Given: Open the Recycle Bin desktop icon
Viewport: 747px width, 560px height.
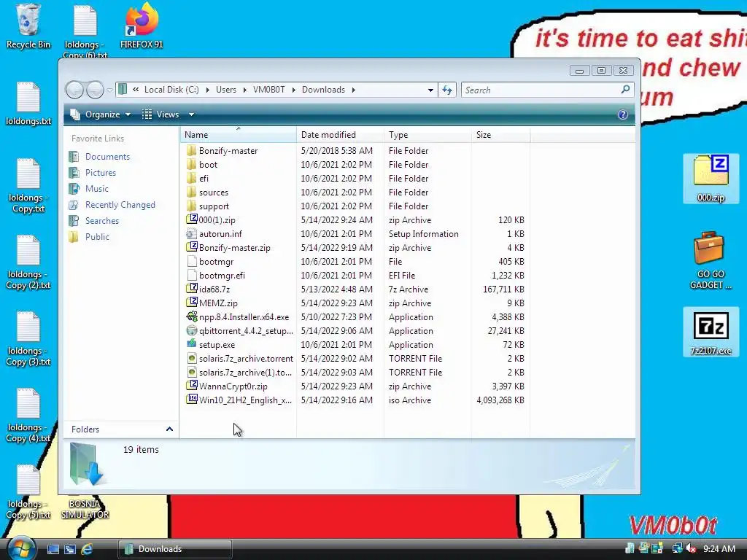Looking at the screenshot, I should click(28, 26).
